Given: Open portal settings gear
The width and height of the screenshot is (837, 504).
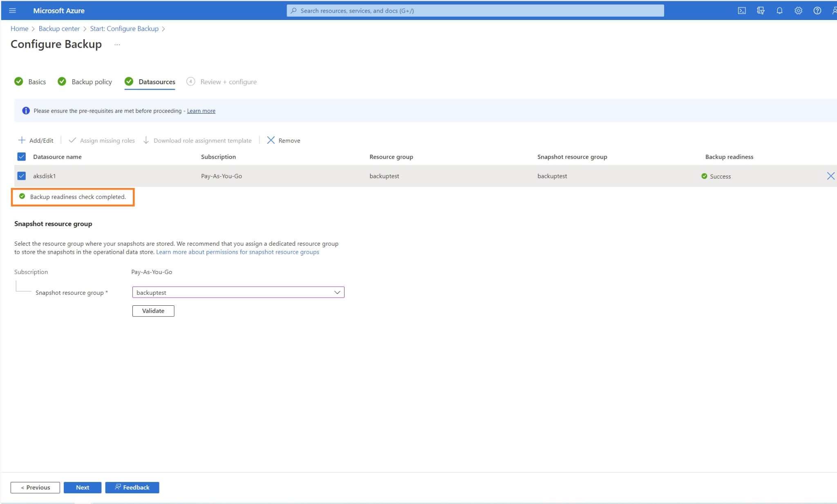Looking at the screenshot, I should [x=798, y=11].
